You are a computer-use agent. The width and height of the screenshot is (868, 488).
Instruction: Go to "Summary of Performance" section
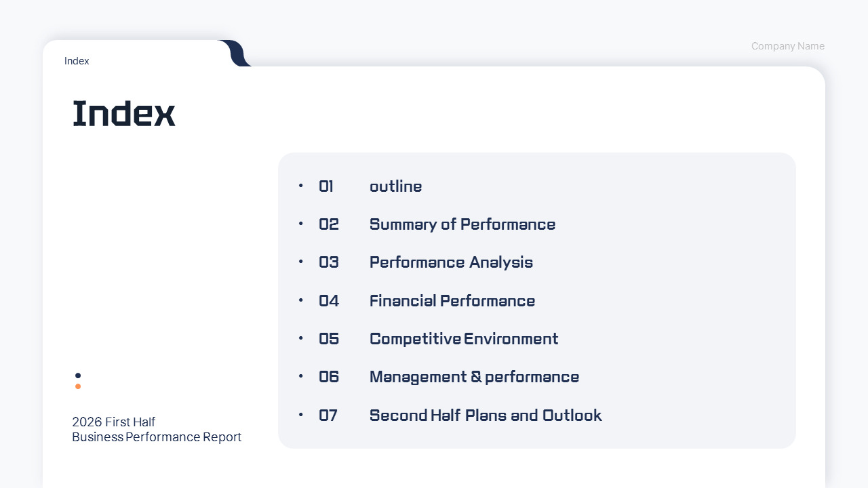click(x=462, y=224)
